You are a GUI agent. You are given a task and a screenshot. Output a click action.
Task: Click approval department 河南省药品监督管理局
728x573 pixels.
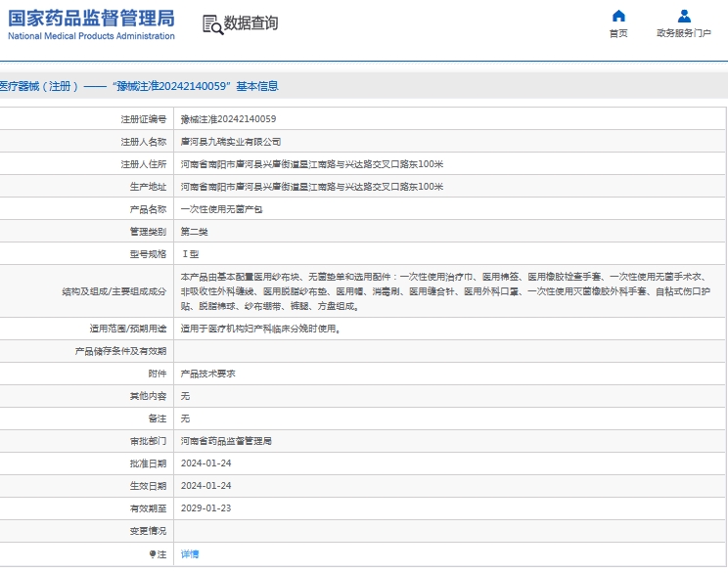[x=226, y=441]
